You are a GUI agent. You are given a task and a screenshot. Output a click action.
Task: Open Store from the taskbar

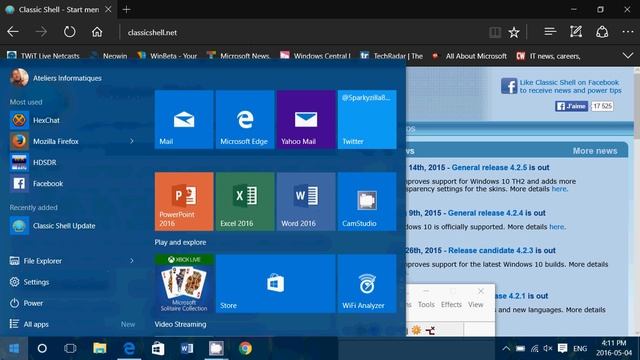click(158, 349)
